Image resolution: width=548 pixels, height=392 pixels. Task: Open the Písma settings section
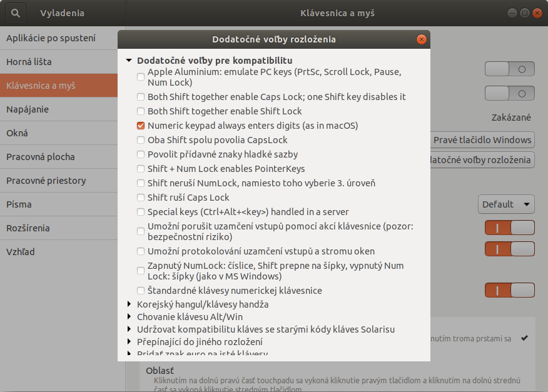[19, 204]
